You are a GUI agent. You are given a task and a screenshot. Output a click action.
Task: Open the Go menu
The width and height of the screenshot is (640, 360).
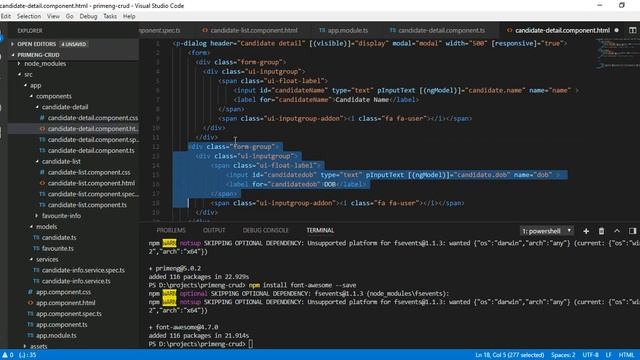click(x=69, y=16)
